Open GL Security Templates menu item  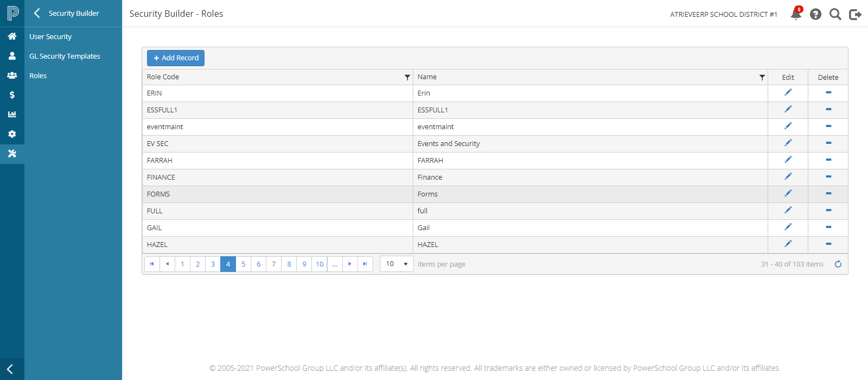pos(65,56)
